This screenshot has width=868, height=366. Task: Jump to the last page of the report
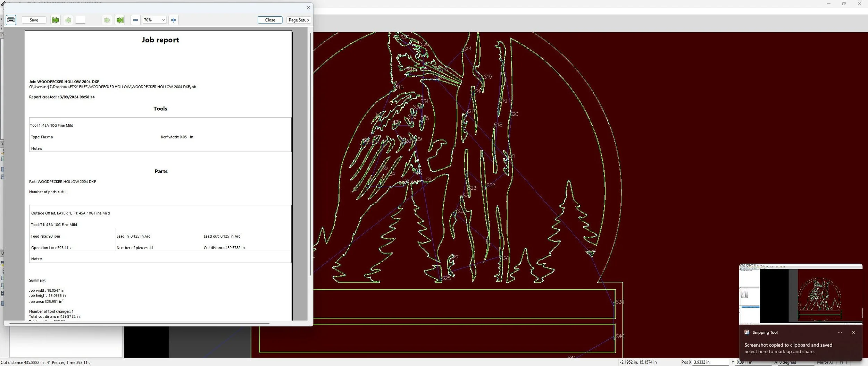tap(120, 20)
